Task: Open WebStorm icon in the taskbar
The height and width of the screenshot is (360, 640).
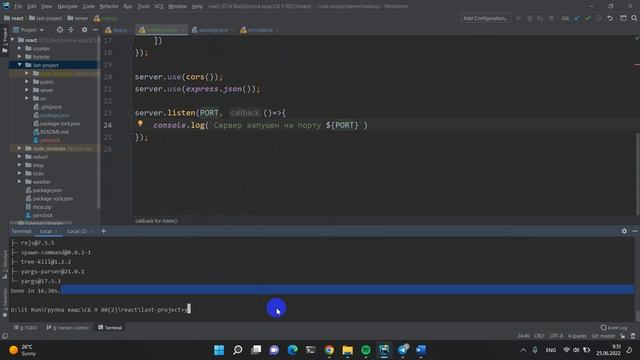Action: (x=384, y=350)
